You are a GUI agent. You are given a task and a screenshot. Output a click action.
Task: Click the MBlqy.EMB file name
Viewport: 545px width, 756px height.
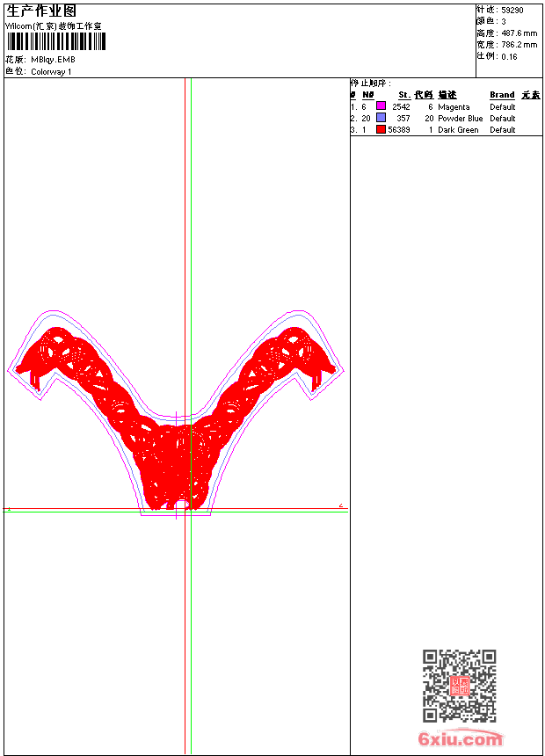click(x=53, y=60)
